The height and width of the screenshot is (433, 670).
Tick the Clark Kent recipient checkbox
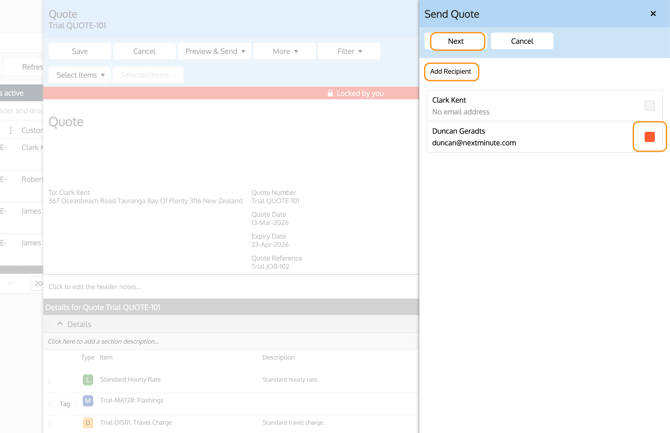coord(649,105)
